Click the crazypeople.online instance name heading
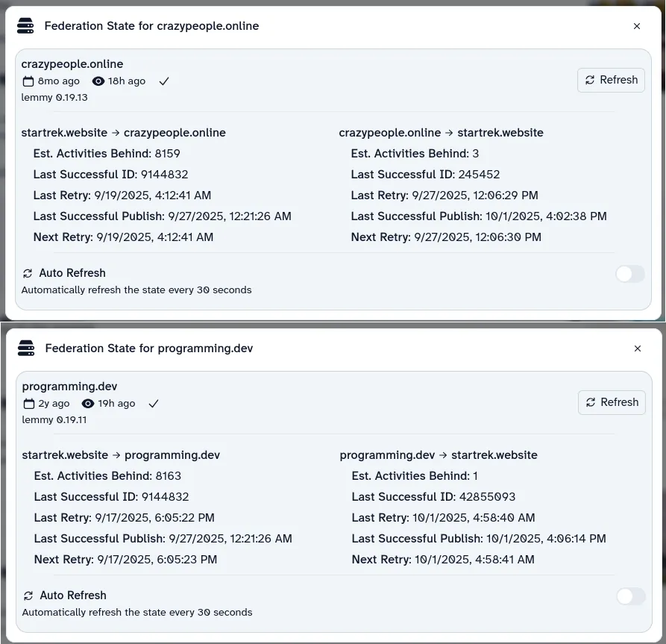This screenshot has width=666, height=644. 72,64
